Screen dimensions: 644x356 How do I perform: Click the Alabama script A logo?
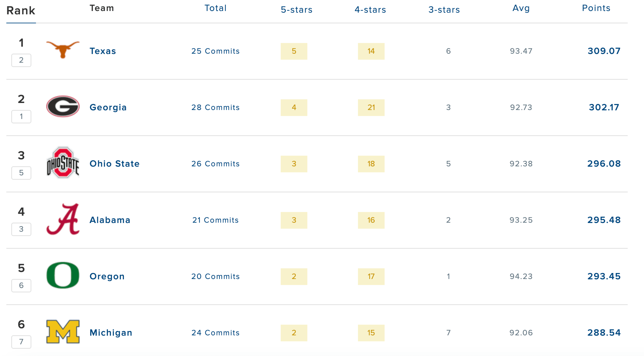point(63,219)
